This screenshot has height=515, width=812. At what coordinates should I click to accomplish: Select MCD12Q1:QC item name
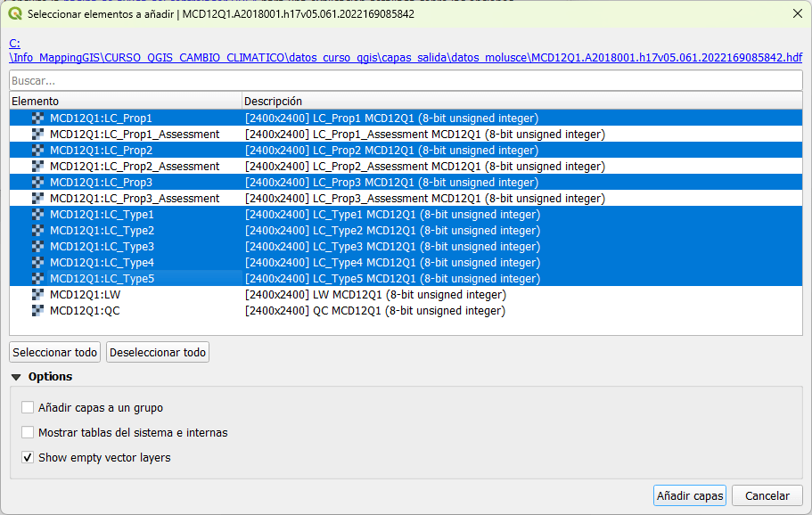[x=85, y=311]
